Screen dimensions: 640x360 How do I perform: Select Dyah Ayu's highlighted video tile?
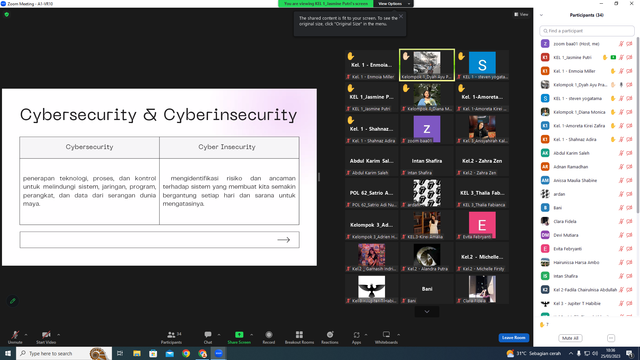(x=427, y=64)
